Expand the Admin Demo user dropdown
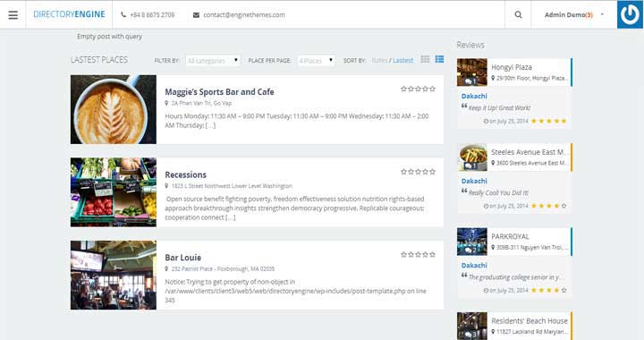This screenshot has height=340, width=644. 573,15
